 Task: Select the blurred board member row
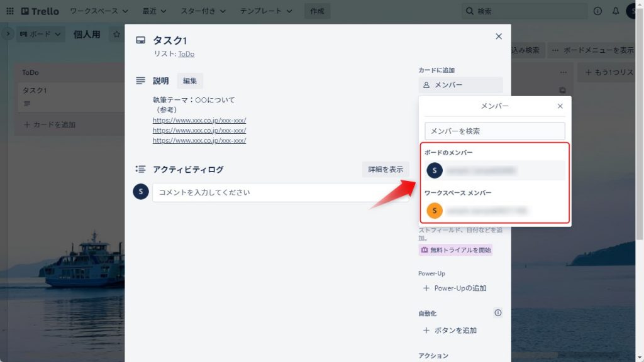[x=494, y=170]
